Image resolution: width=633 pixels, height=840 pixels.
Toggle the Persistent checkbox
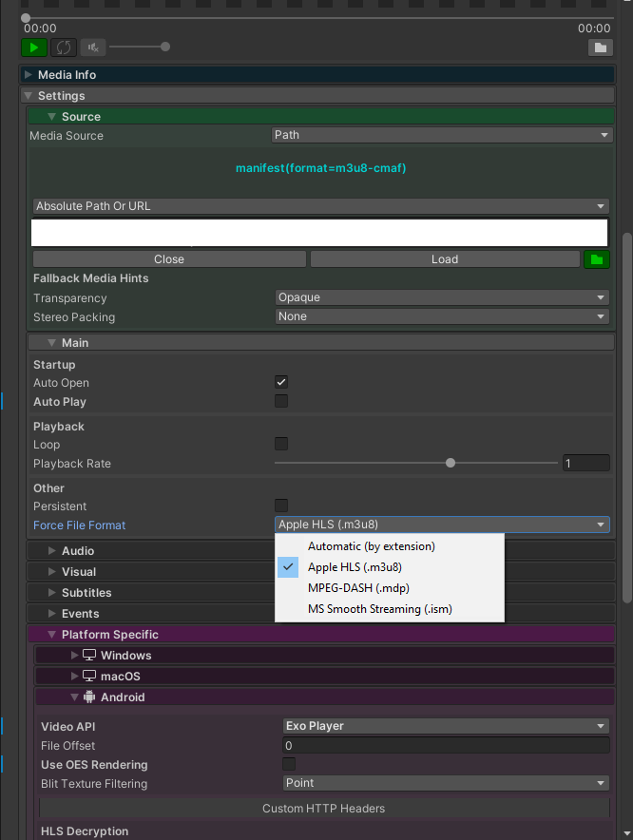[280, 506]
